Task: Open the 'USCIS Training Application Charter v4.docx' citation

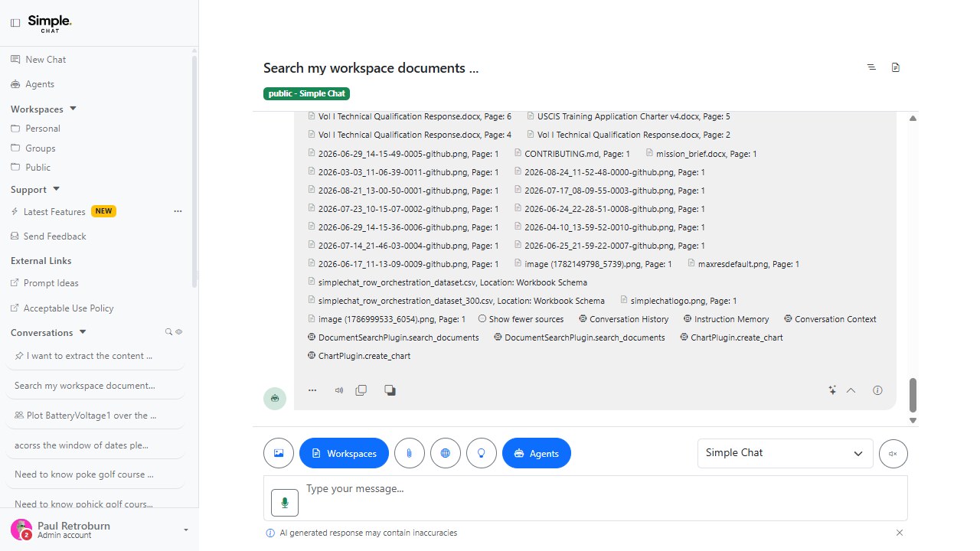Action: point(629,117)
